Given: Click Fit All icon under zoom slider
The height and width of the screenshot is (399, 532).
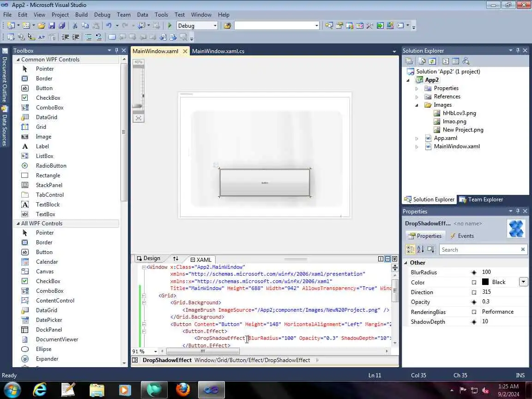Looking at the screenshot, I should pos(139,118).
